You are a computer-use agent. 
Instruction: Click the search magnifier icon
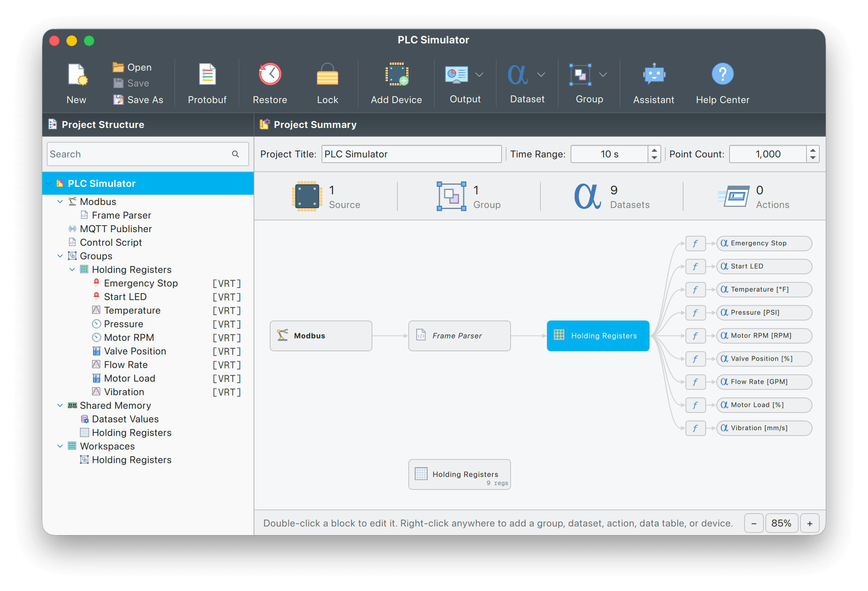coord(235,154)
